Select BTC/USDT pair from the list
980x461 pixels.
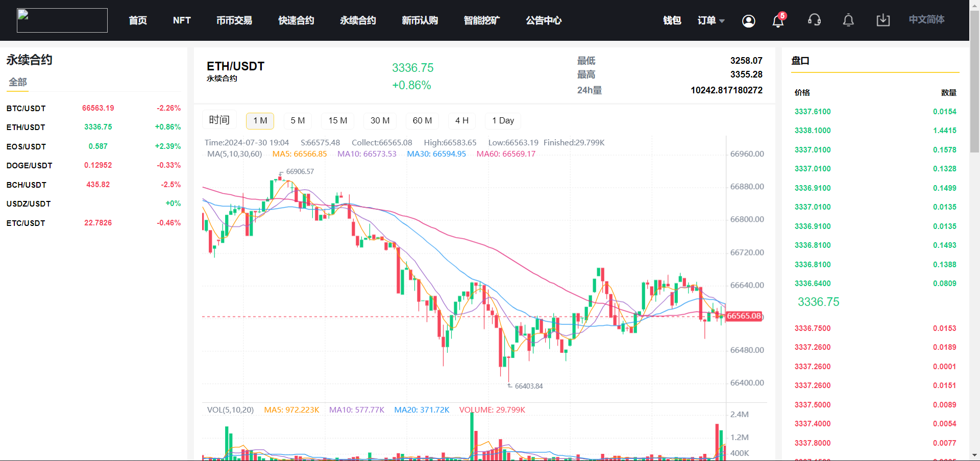[26, 108]
